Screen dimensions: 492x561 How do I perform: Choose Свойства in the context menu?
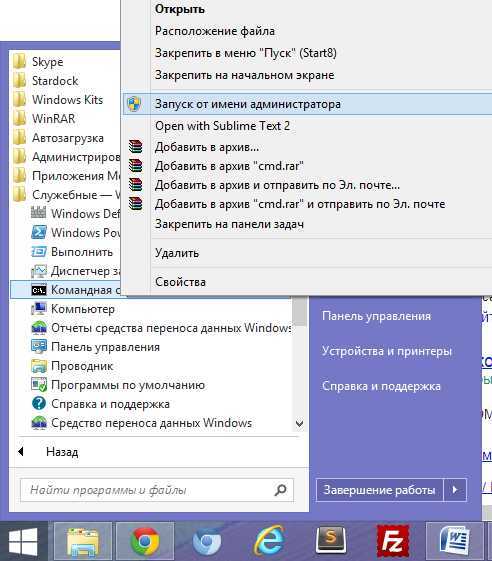[x=180, y=282]
